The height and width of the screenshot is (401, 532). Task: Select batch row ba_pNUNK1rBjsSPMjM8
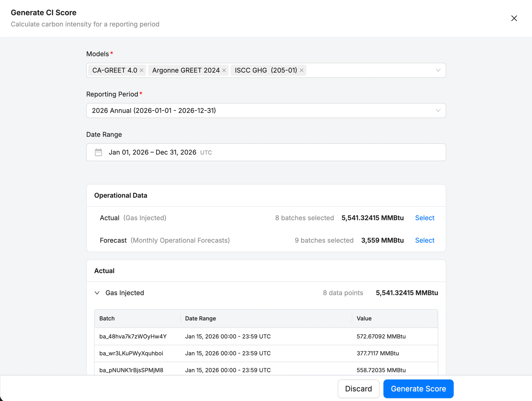point(131,370)
